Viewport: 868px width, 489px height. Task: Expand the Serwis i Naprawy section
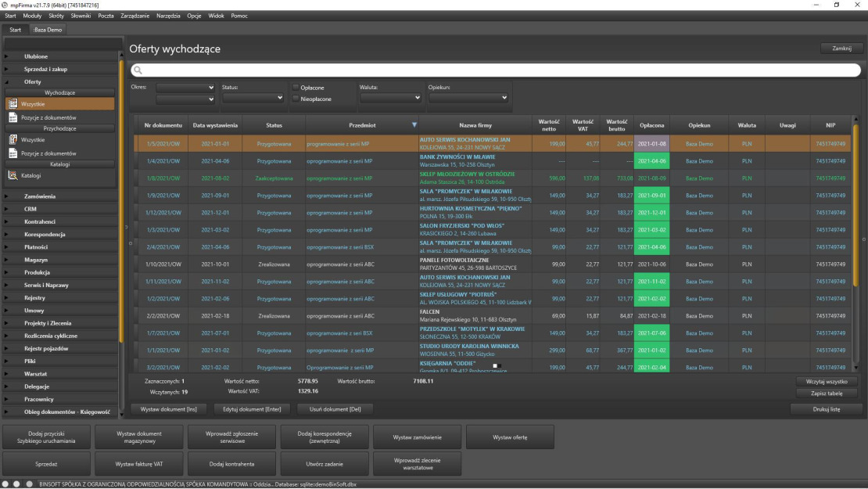coord(6,286)
